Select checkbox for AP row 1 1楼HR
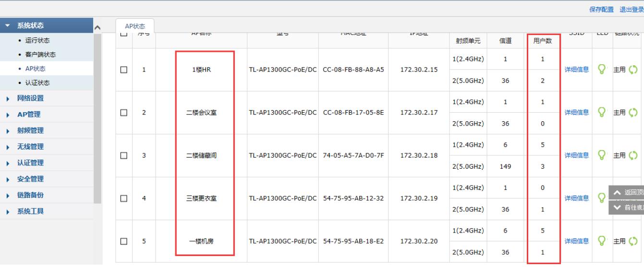 tap(124, 70)
